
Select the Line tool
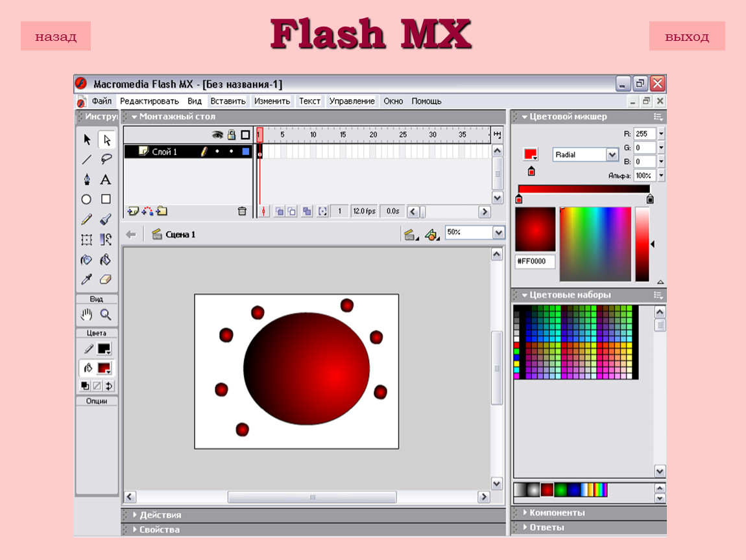86,159
